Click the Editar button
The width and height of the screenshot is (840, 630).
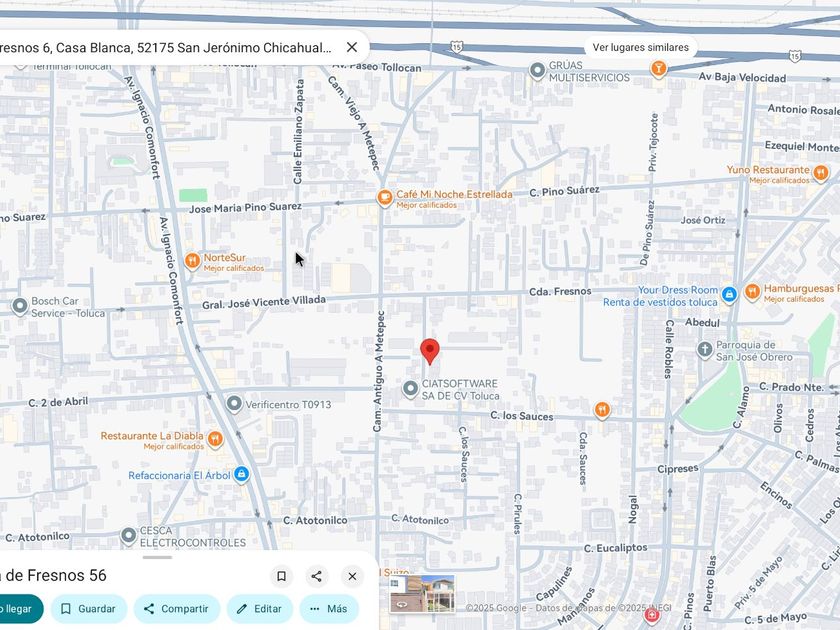point(260,609)
